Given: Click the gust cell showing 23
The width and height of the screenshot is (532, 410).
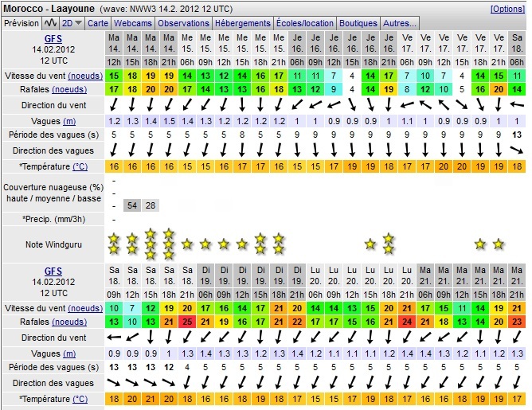Looking at the screenshot, I should coord(517,322).
